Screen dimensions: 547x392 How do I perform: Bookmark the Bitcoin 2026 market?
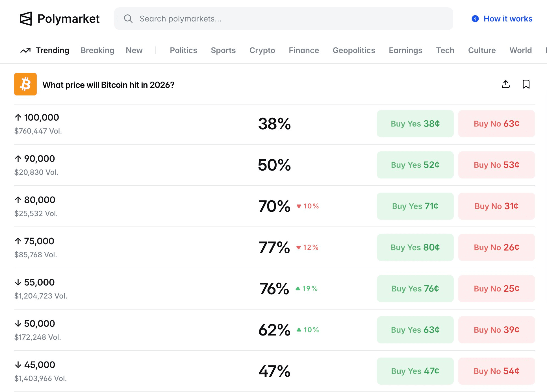tap(526, 84)
